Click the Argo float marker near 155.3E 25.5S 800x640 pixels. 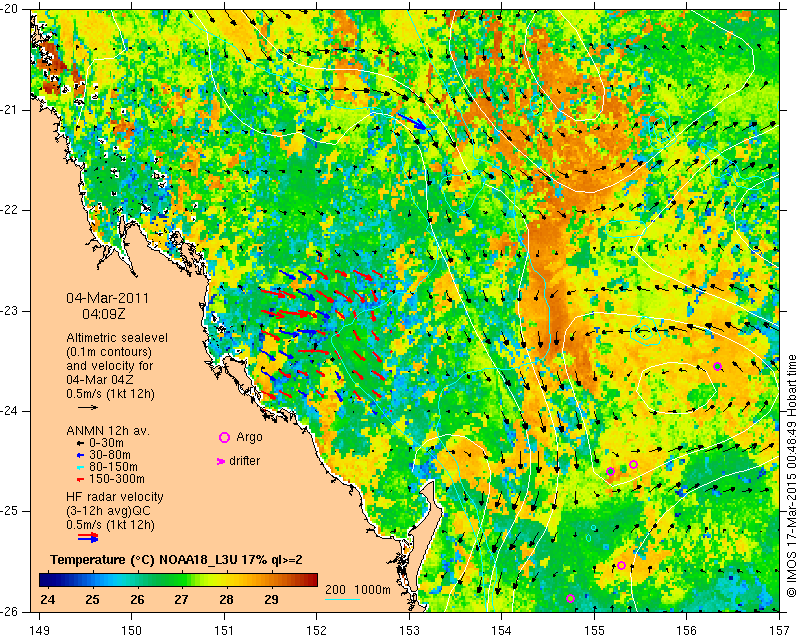pos(621,565)
